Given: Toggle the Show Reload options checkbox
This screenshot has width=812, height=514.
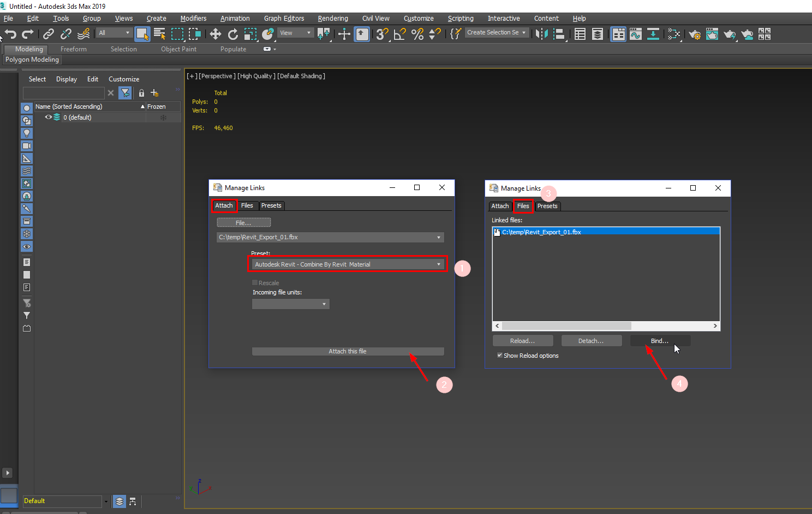Looking at the screenshot, I should point(500,356).
